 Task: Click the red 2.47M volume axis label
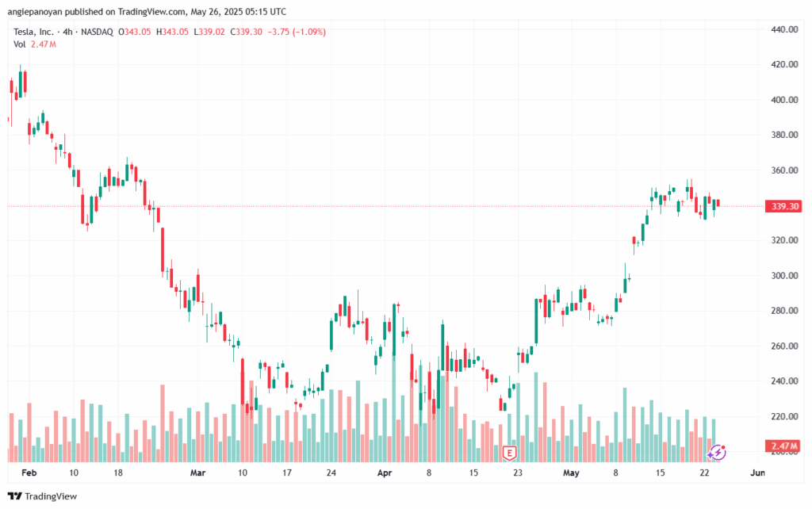783,446
